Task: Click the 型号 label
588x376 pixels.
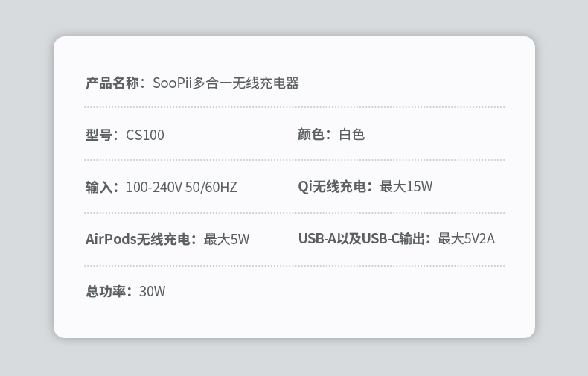Action: 98,135
